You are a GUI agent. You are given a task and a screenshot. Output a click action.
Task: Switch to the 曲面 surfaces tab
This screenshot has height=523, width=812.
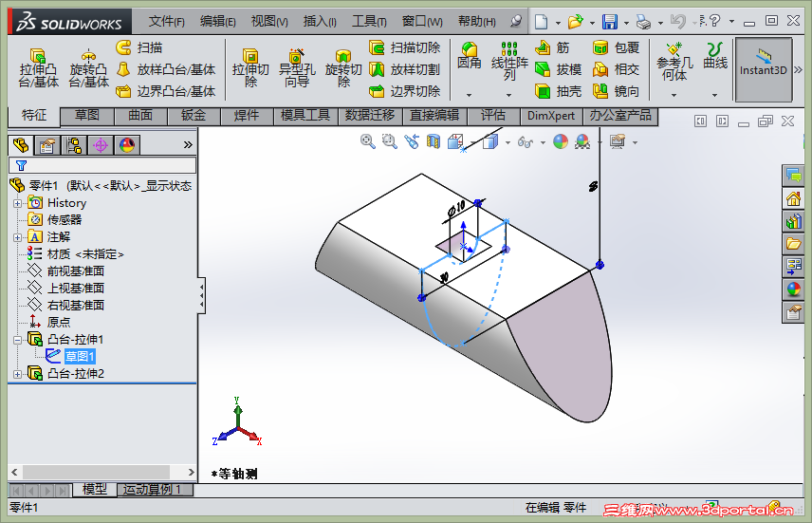click(x=140, y=116)
